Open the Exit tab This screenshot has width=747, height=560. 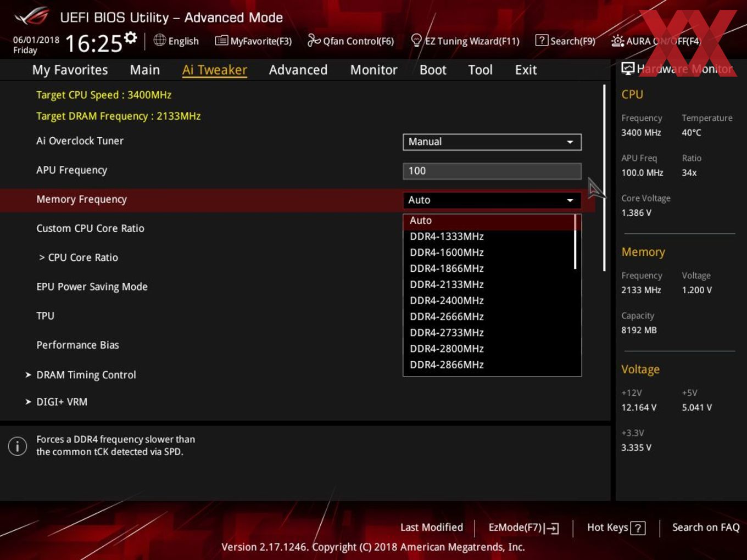526,70
